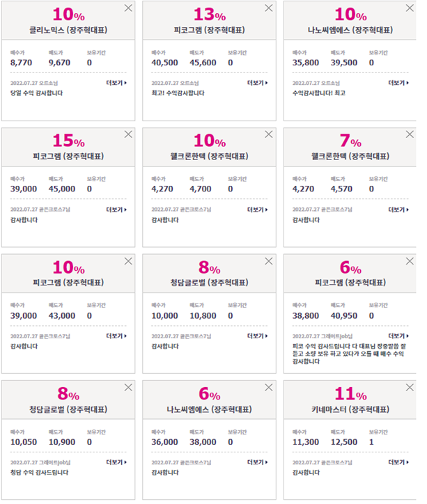Dismiss the 10% 나노씨엠에스 card

click(410, 8)
